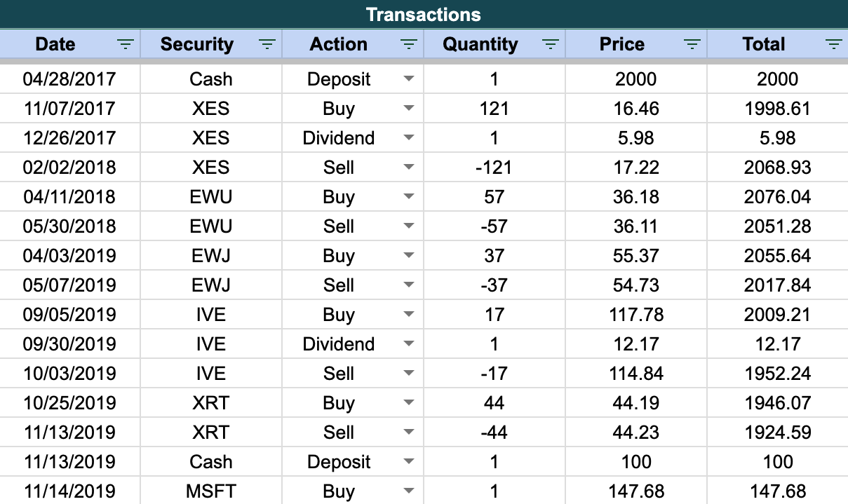Open Sell dropdown arrow for XRT 11/13/2019
This screenshot has width=848, height=504.
pyautogui.click(x=409, y=433)
